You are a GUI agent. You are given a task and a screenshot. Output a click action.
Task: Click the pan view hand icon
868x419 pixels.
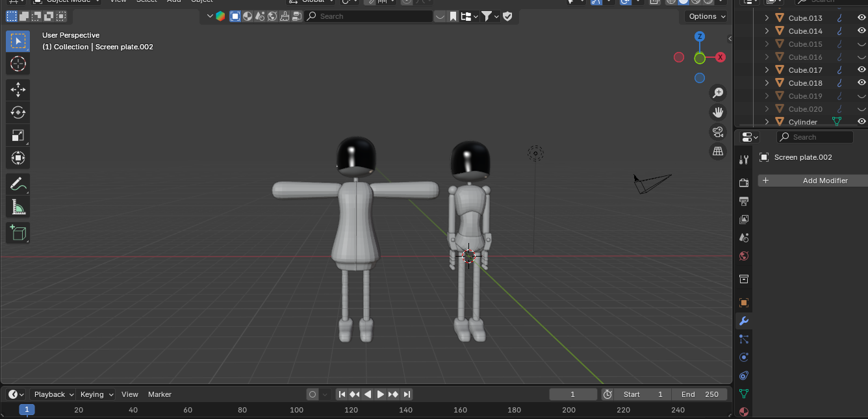point(718,112)
